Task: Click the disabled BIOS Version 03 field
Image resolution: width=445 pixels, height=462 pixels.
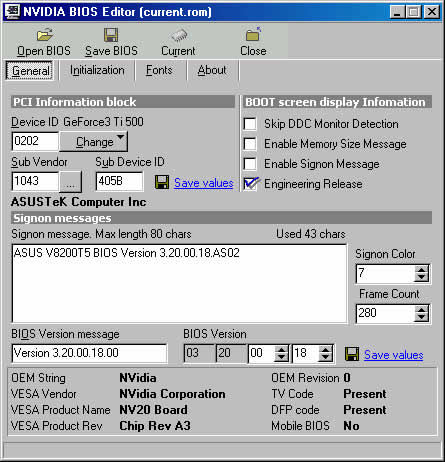Action: pyautogui.click(x=199, y=354)
